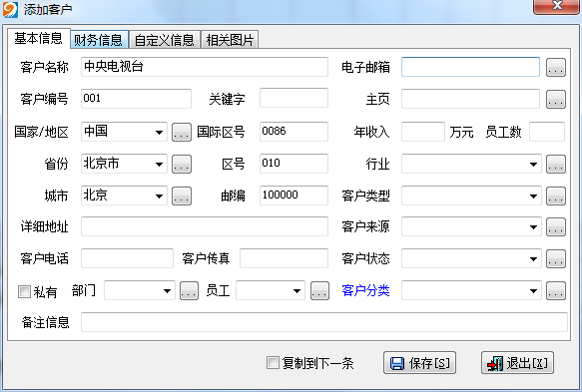Close the 添加客户 window
This screenshot has height=392, width=582.
click(556, 7)
